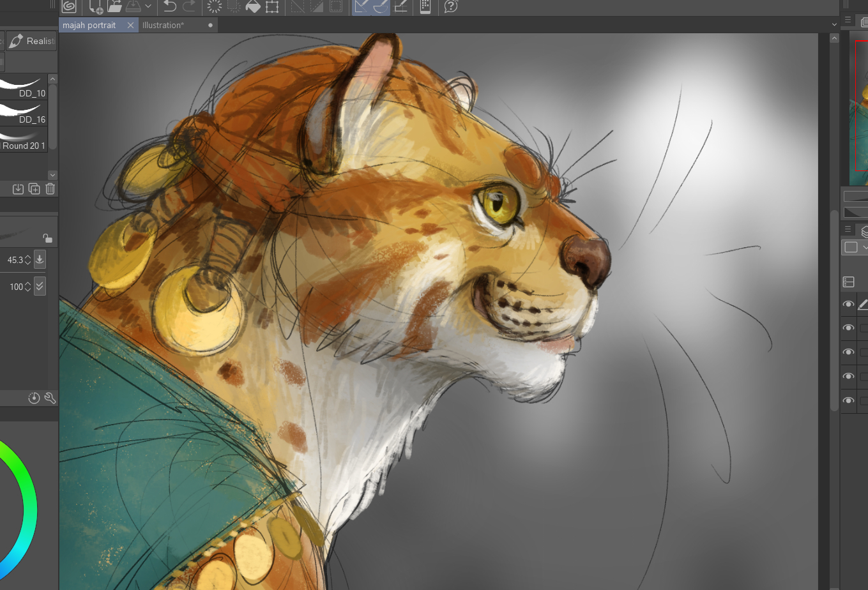
Task: Hide the topmost layer via eye icon
Action: point(848,305)
